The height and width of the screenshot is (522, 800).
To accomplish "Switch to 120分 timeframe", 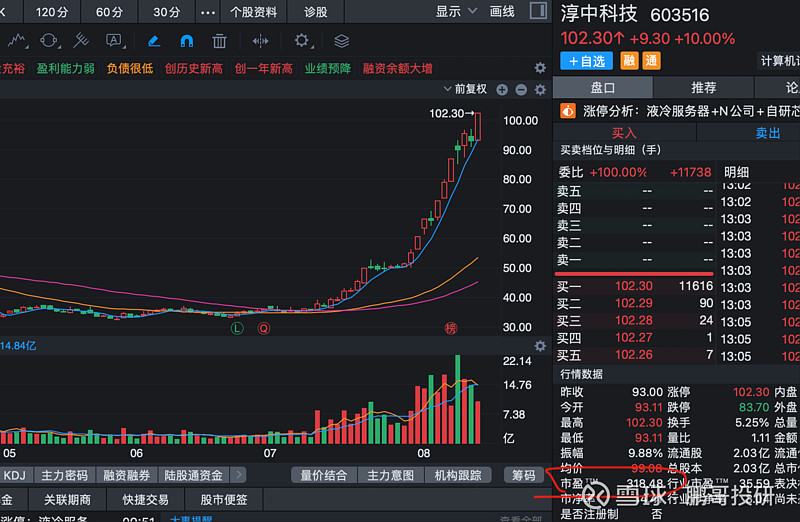I will pos(52,12).
